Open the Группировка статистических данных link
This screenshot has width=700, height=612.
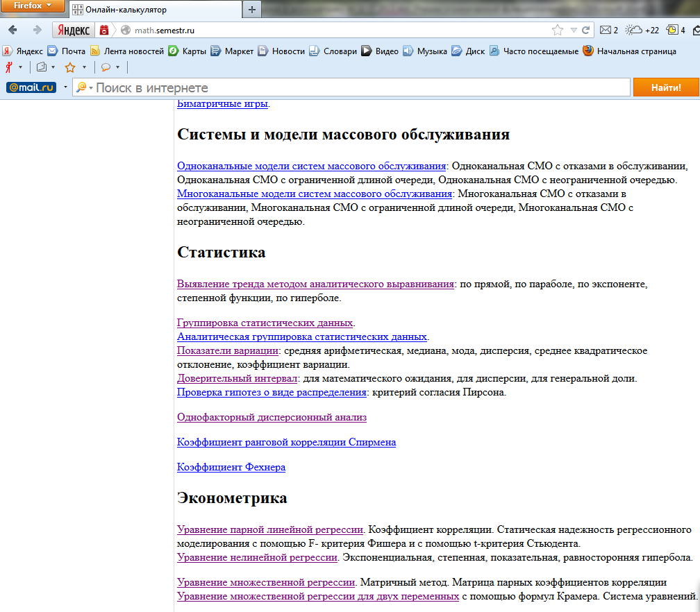(x=265, y=323)
